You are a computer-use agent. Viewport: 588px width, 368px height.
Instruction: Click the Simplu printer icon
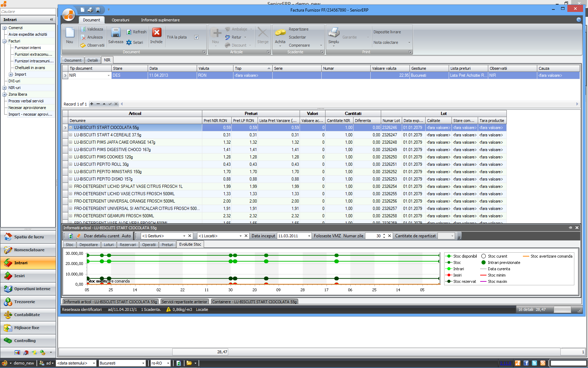click(334, 33)
